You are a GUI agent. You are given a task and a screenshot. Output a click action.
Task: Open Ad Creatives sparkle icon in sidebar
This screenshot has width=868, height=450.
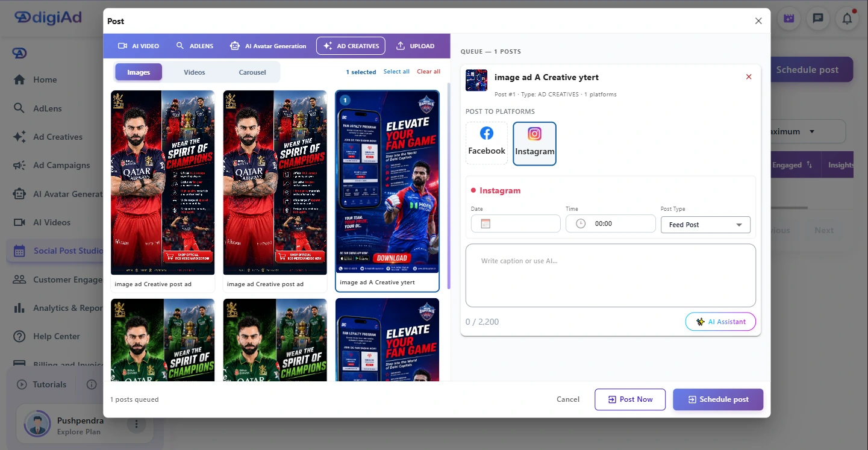19,137
